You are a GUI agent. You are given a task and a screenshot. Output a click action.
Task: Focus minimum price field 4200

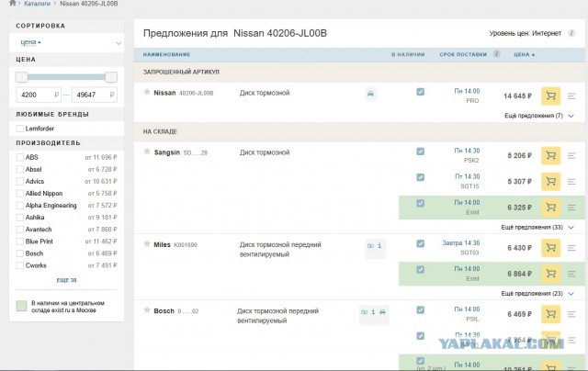coord(39,95)
